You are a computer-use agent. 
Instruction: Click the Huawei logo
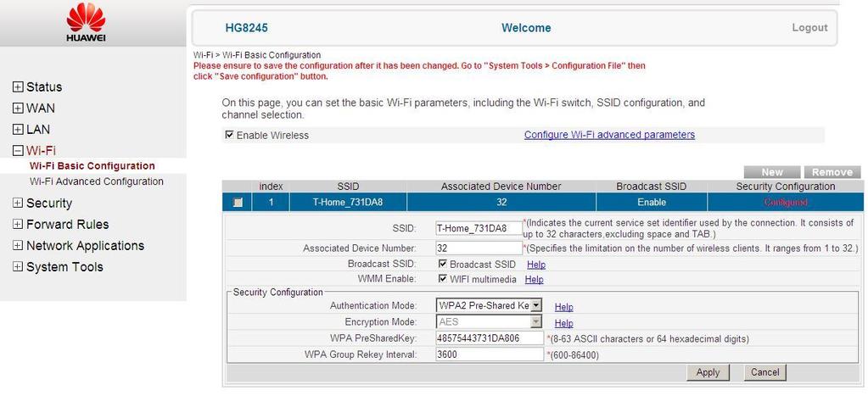click(x=86, y=23)
